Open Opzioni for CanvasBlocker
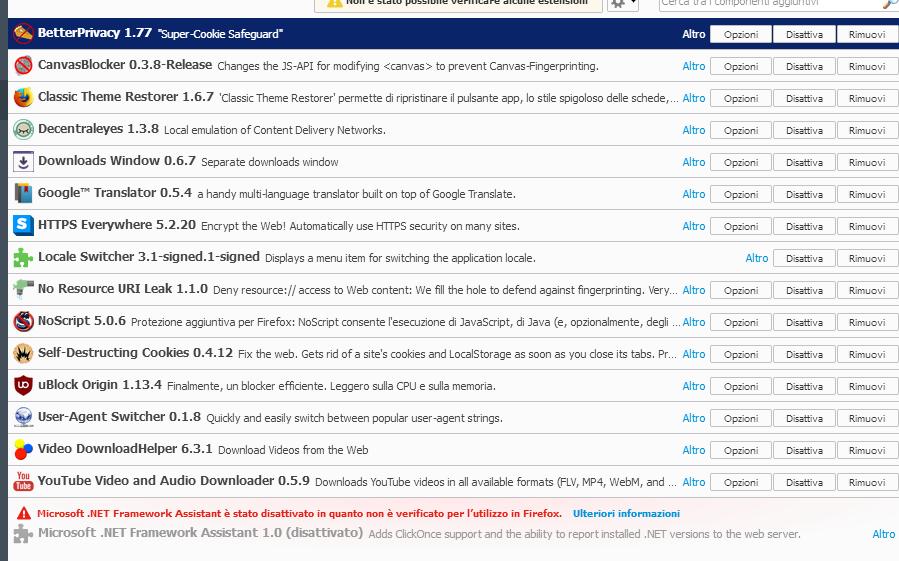 point(741,67)
